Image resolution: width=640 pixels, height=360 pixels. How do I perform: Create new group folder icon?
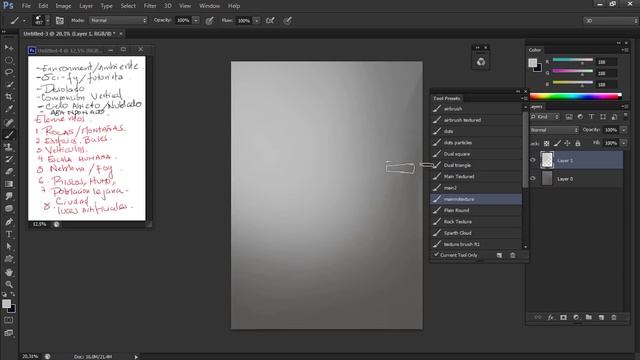[x=589, y=317]
